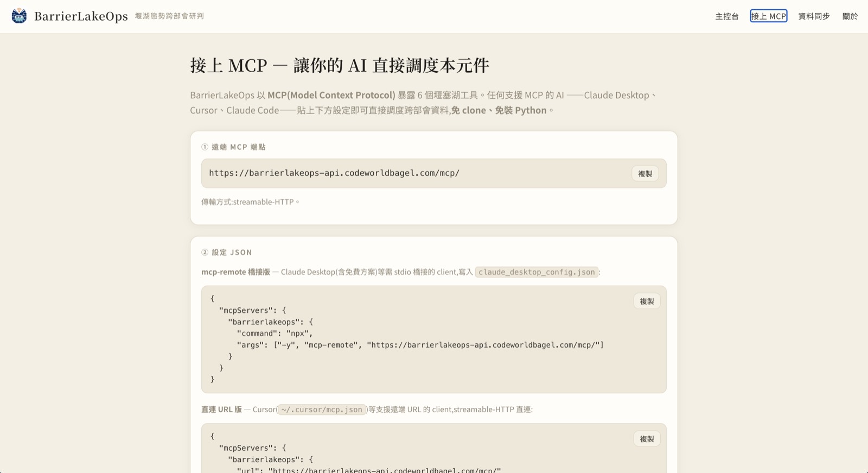868x473 pixels.
Task: Click the ② 設定 JSON section label
Action: click(x=227, y=253)
